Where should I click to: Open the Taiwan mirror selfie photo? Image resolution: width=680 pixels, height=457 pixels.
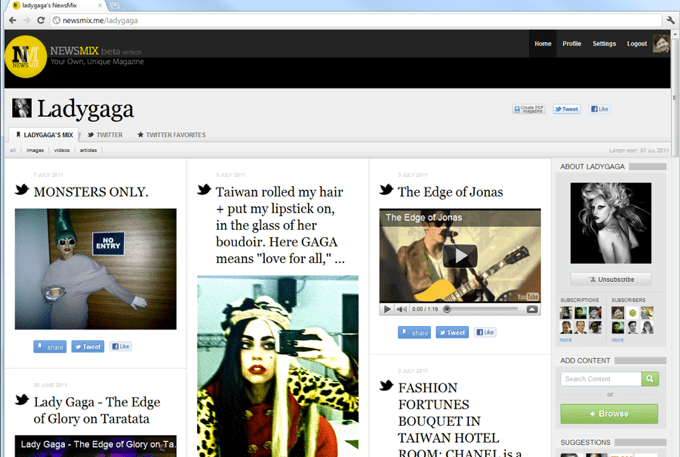tap(278, 366)
